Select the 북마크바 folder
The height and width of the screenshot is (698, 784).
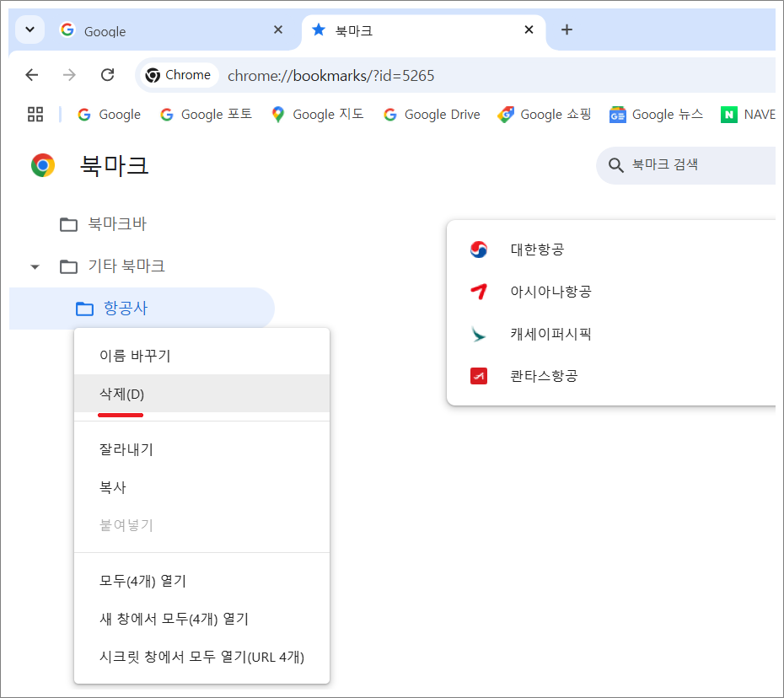pos(103,224)
